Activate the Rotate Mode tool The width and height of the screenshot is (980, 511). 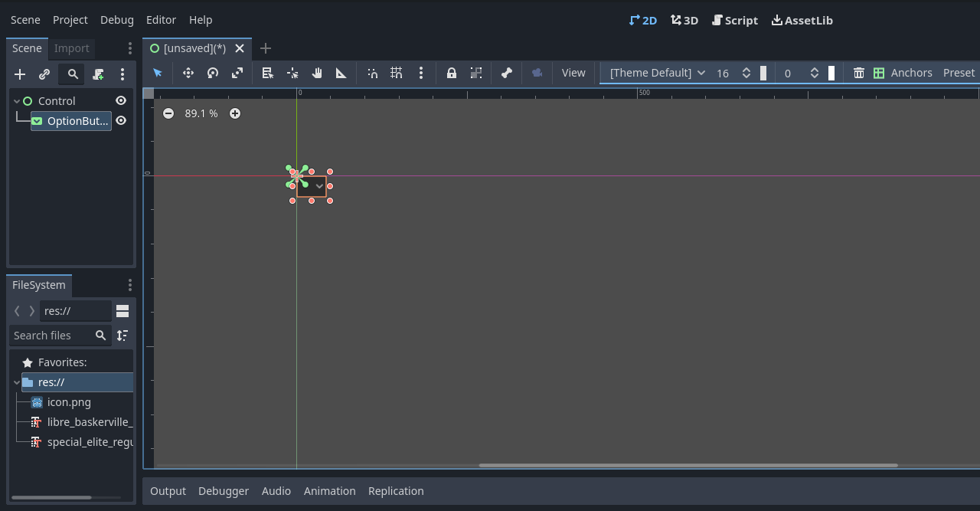coord(213,73)
